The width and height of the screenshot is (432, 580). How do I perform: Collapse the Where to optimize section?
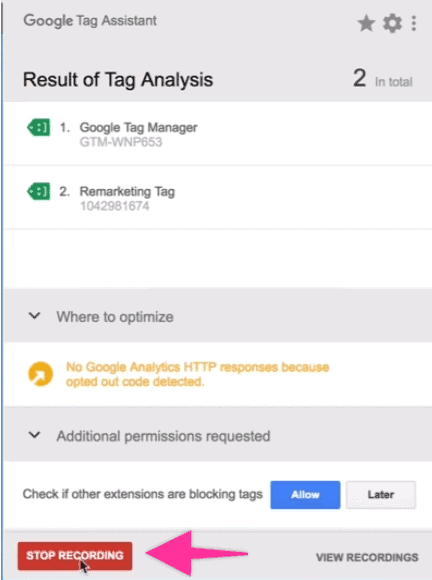point(34,316)
